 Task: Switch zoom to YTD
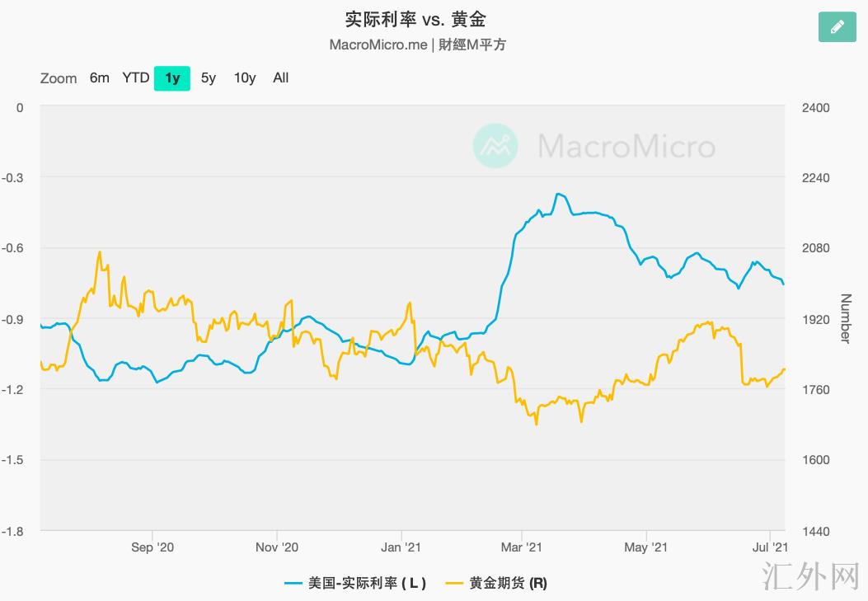pyautogui.click(x=136, y=77)
